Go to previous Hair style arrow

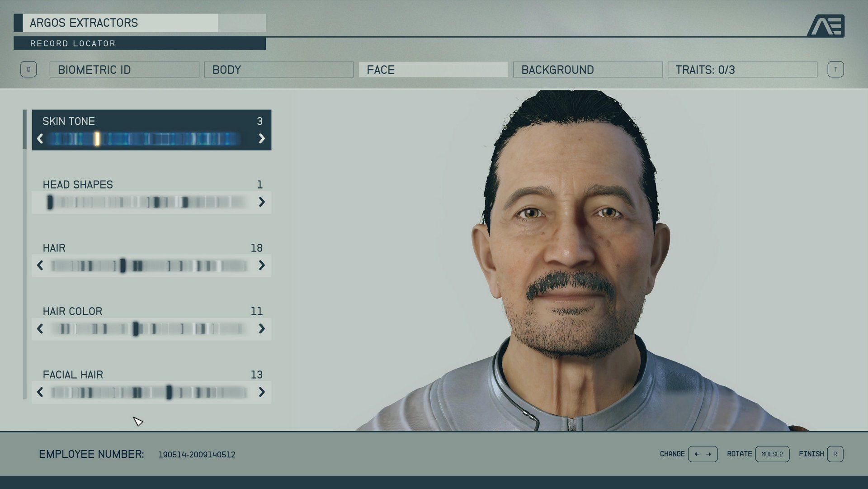pos(40,266)
